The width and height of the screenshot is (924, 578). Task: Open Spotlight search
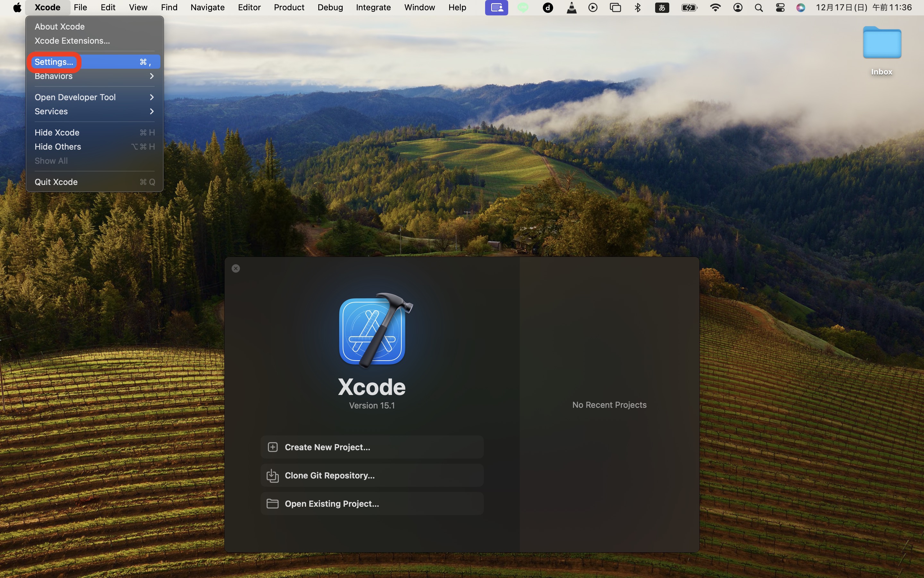[759, 7]
